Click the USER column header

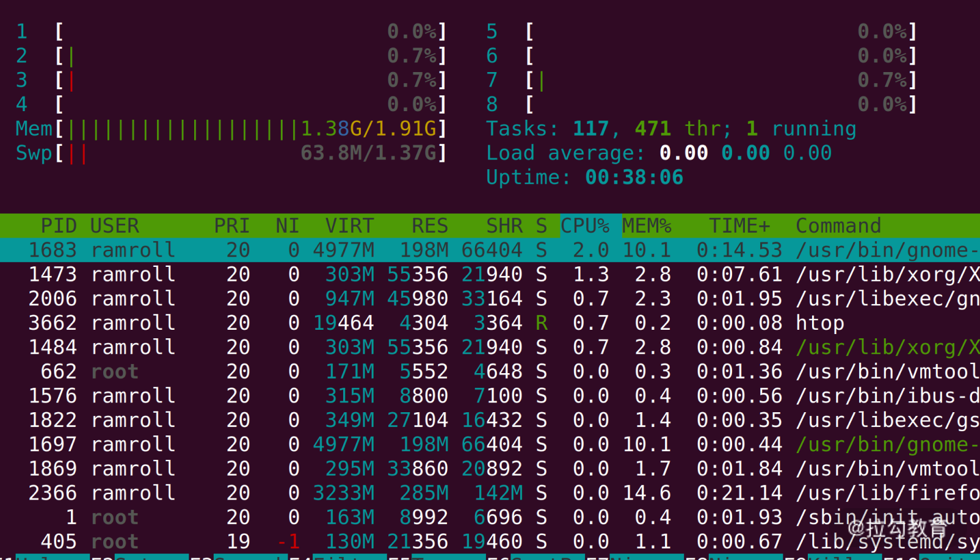tap(115, 226)
